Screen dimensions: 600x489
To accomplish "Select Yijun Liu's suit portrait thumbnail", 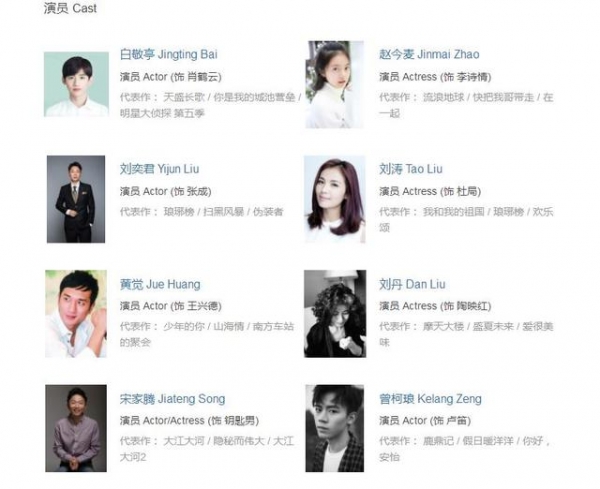I will pyautogui.click(x=76, y=199).
